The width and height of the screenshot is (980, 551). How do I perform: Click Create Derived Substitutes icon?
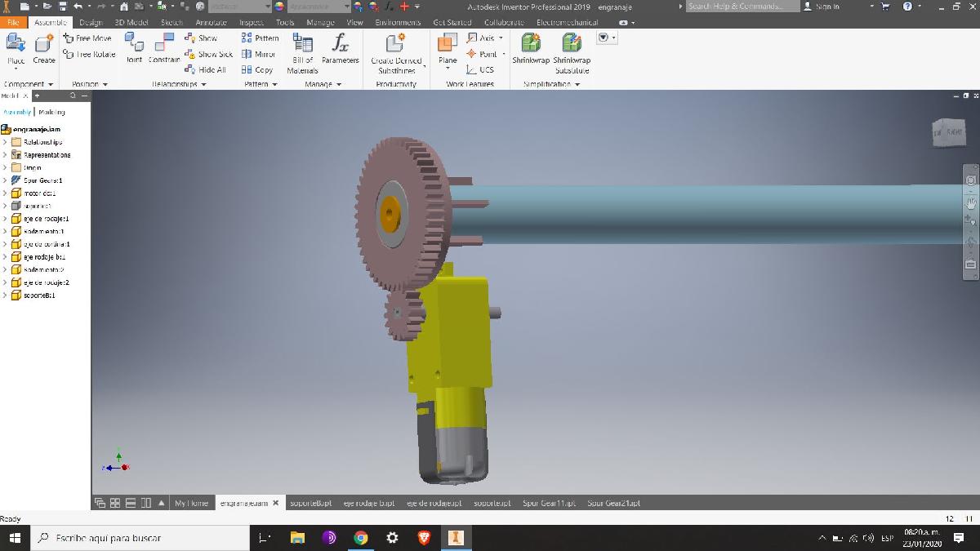pos(397,54)
